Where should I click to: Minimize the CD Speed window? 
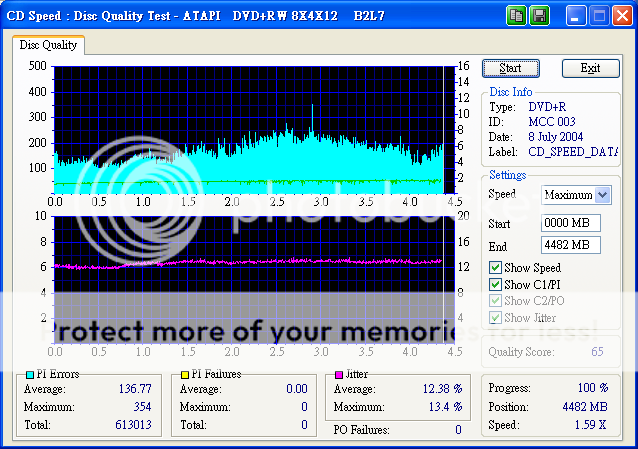[576, 16]
